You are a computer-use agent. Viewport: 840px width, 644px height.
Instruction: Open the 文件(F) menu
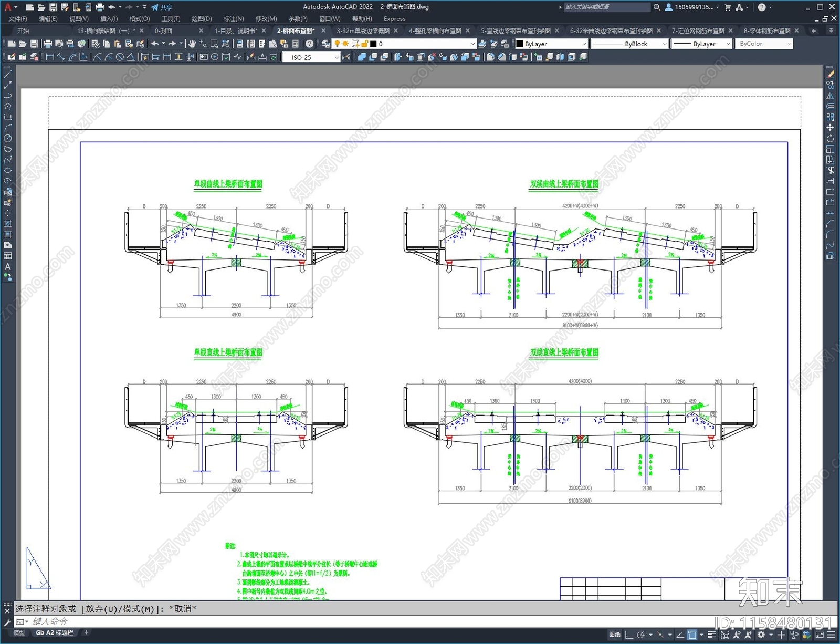click(x=18, y=19)
